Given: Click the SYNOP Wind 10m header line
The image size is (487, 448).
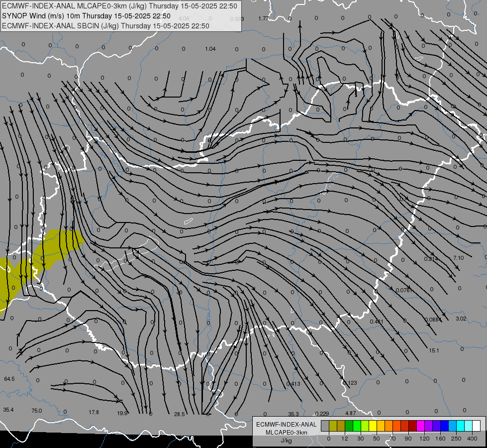Looking at the screenshot, I should pyautogui.click(x=86, y=16).
